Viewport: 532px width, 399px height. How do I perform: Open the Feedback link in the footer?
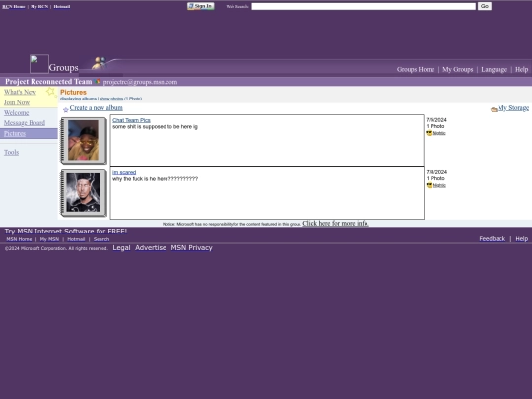coord(493,239)
